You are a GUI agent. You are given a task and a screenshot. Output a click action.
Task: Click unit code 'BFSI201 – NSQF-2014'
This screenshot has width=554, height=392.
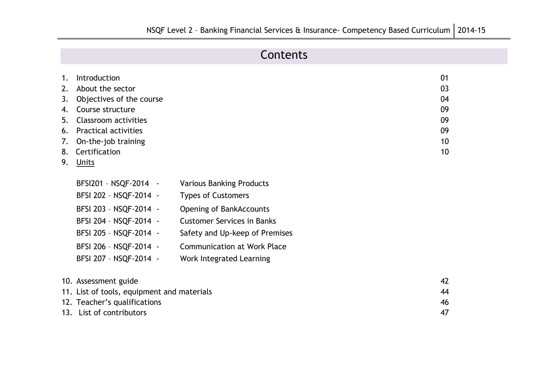pyautogui.click(x=112, y=184)
